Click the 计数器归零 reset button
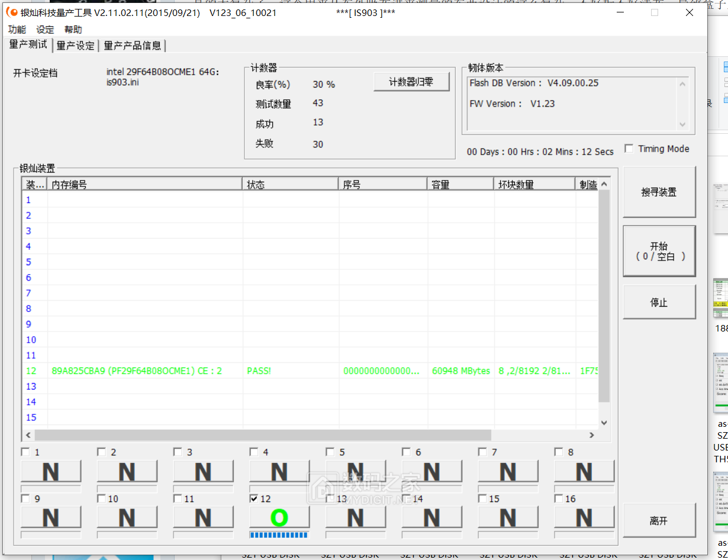Image resolution: width=728 pixels, height=560 pixels. tap(411, 82)
